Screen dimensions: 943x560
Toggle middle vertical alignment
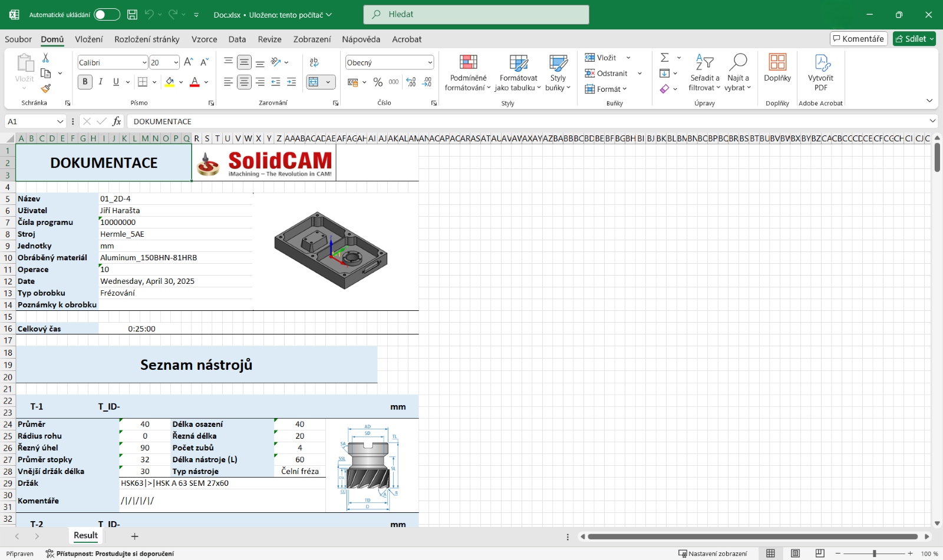click(244, 62)
